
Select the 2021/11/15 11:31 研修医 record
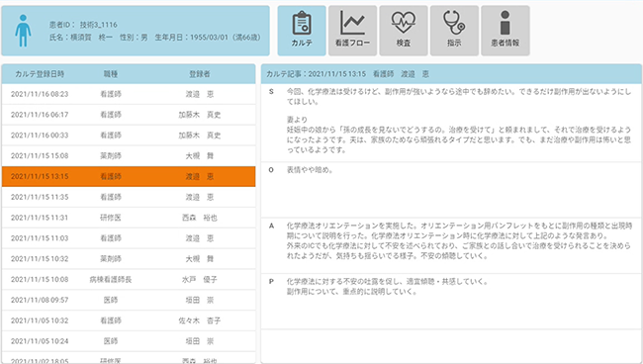pyautogui.click(x=129, y=218)
